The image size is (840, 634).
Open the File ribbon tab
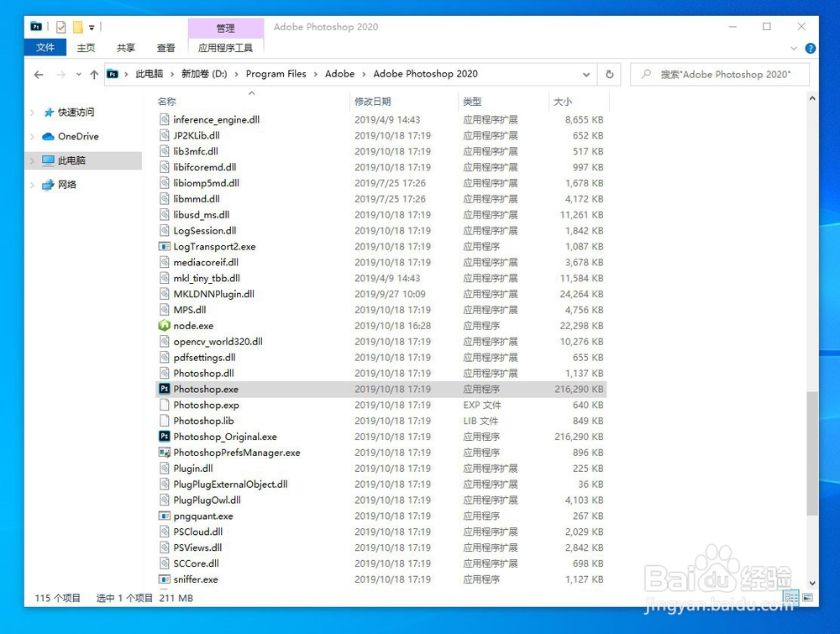(45, 47)
